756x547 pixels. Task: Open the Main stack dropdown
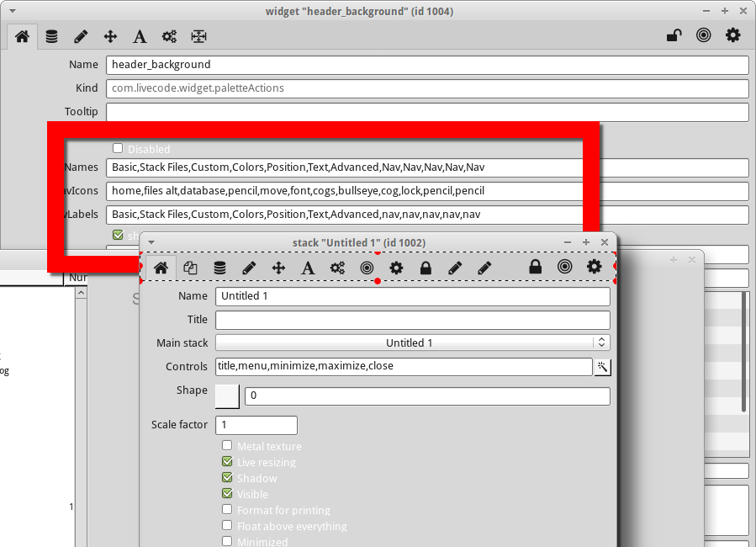(412, 343)
